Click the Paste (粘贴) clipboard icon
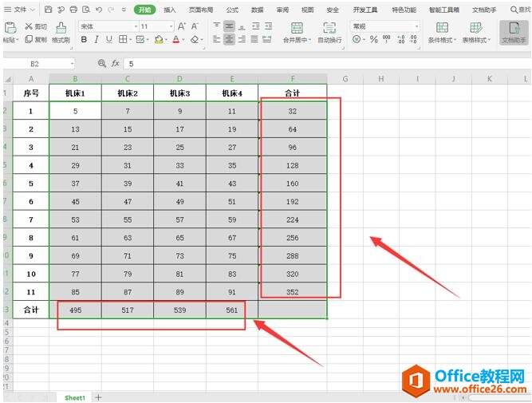This screenshot has width=532, height=403. 10,28
